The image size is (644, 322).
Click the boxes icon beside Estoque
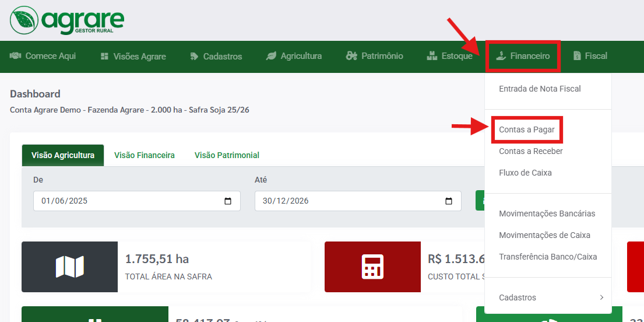(x=432, y=56)
